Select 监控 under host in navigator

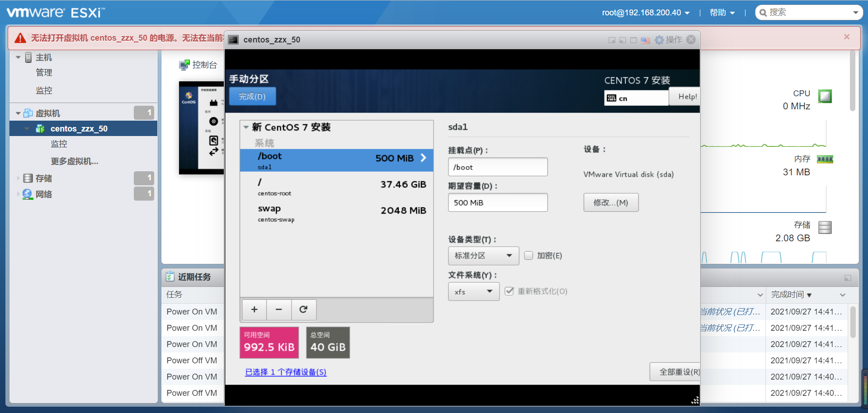(44, 90)
